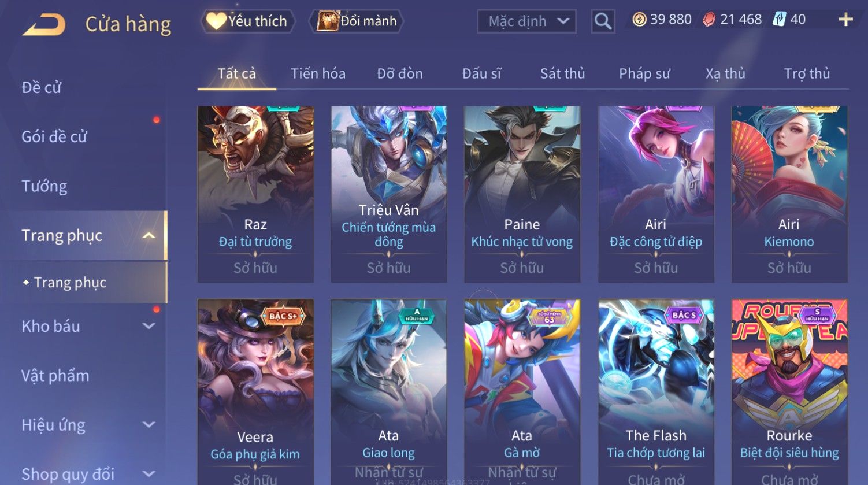The height and width of the screenshot is (485, 868).
Task: Open the search magnifier icon
Action: [x=603, y=21]
